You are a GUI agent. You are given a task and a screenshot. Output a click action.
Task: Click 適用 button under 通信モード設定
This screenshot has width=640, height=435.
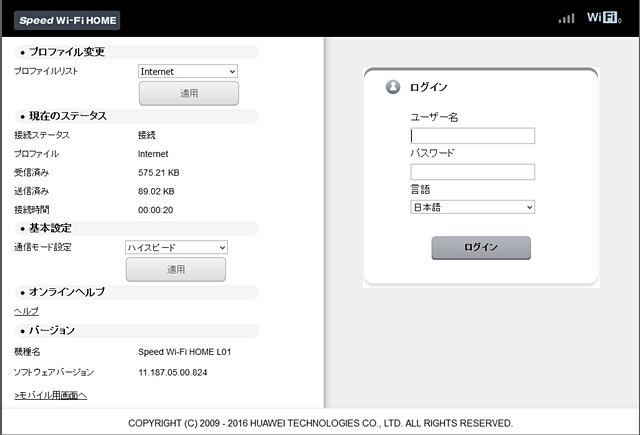(x=176, y=269)
